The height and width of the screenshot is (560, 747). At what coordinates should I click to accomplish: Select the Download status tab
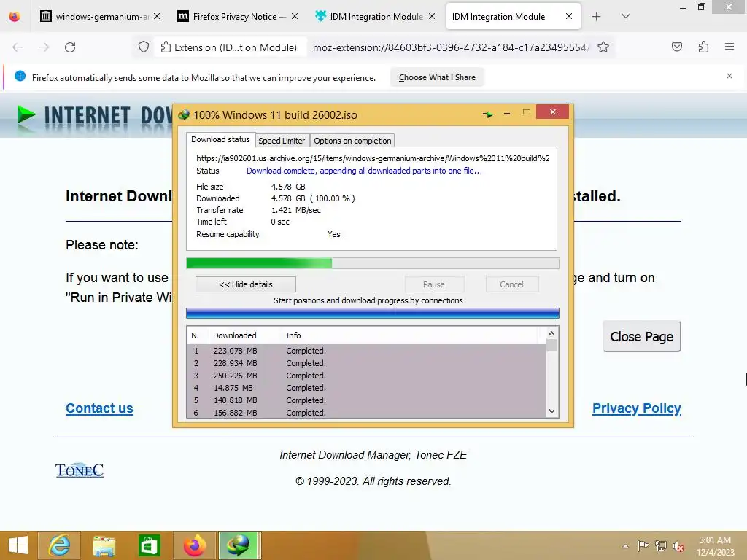pos(220,139)
